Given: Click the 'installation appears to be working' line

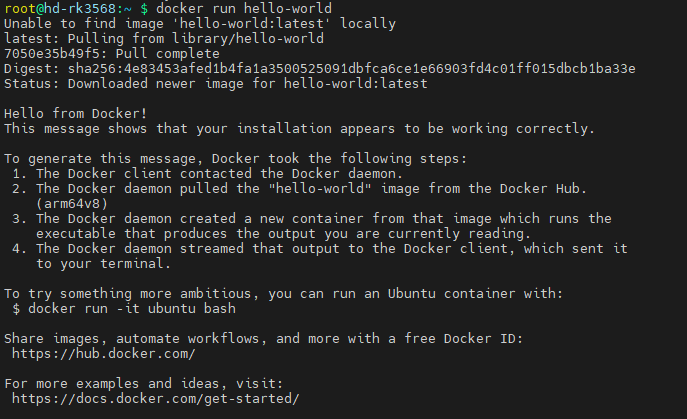Looking at the screenshot, I should [x=299, y=128].
